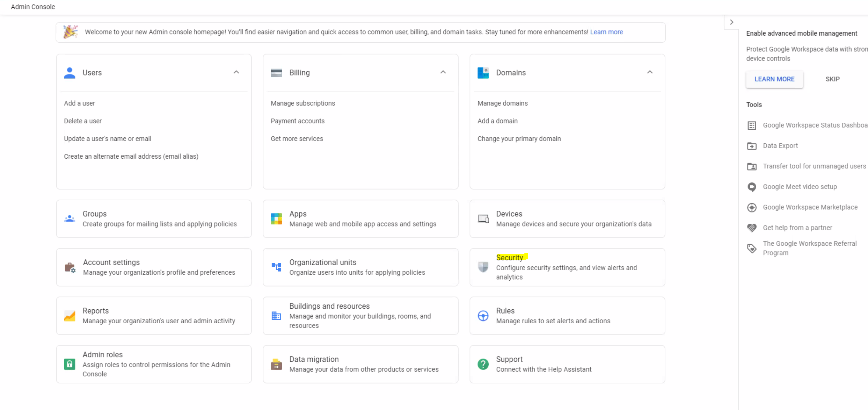Click the Learn more link in banner
Image resolution: width=868 pixels, height=410 pixels.
(606, 32)
